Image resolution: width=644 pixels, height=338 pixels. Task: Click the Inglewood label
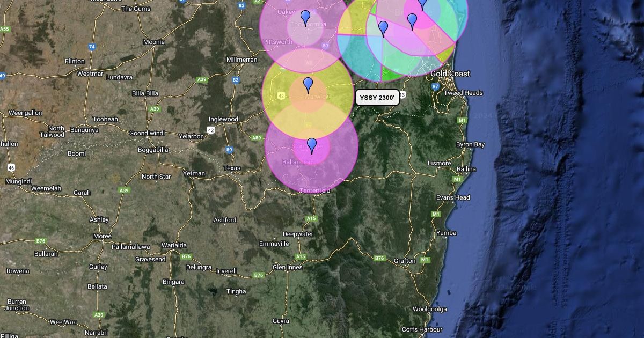(223, 119)
